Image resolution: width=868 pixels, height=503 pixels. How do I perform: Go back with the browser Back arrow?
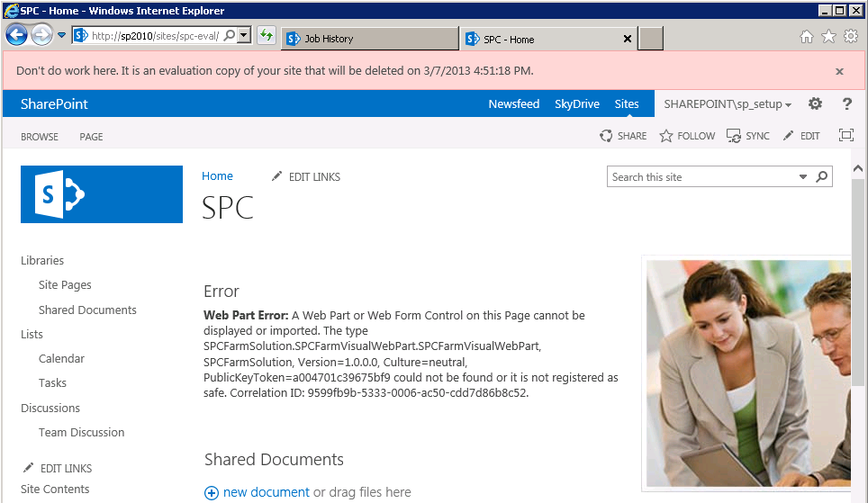(x=16, y=35)
